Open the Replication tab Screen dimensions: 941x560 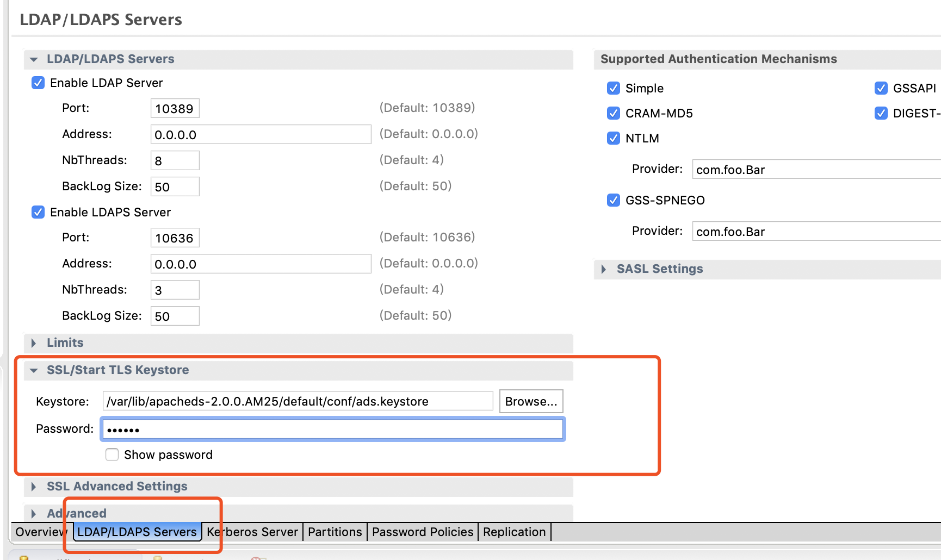tap(513, 532)
